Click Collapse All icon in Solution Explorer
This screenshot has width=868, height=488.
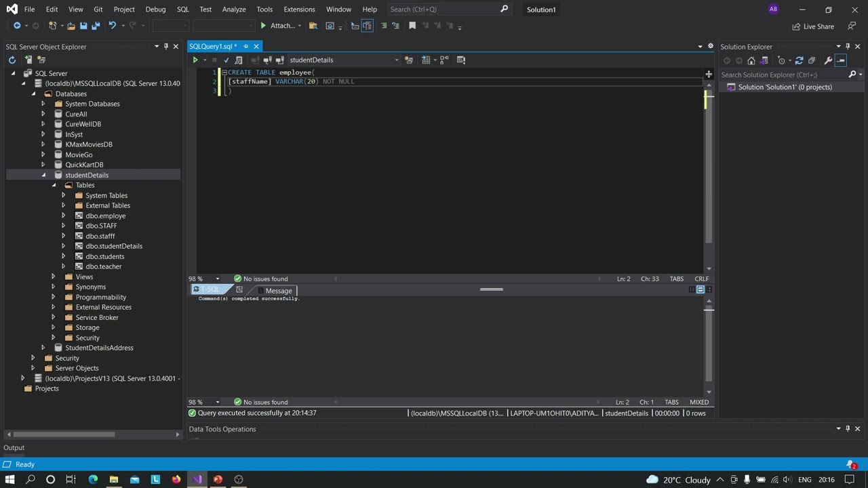812,60
